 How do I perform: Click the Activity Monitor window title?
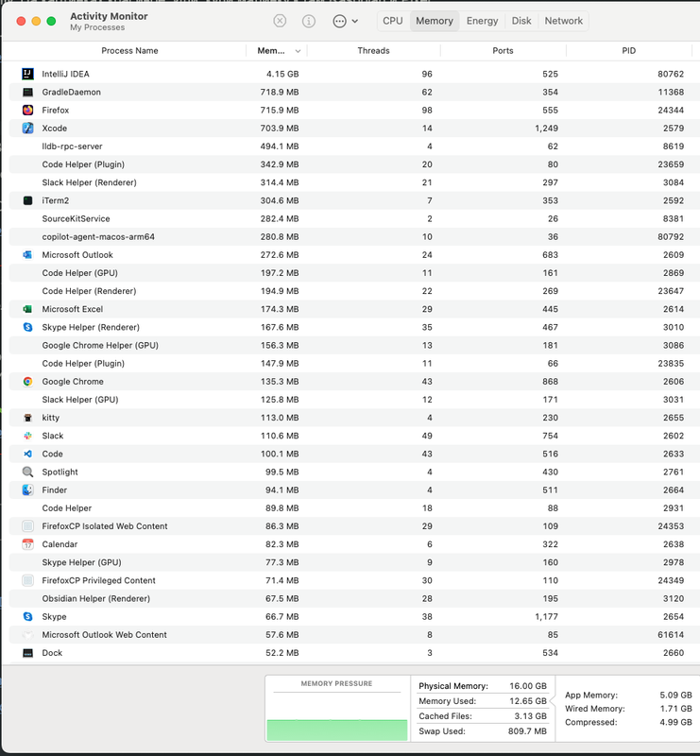pos(109,16)
